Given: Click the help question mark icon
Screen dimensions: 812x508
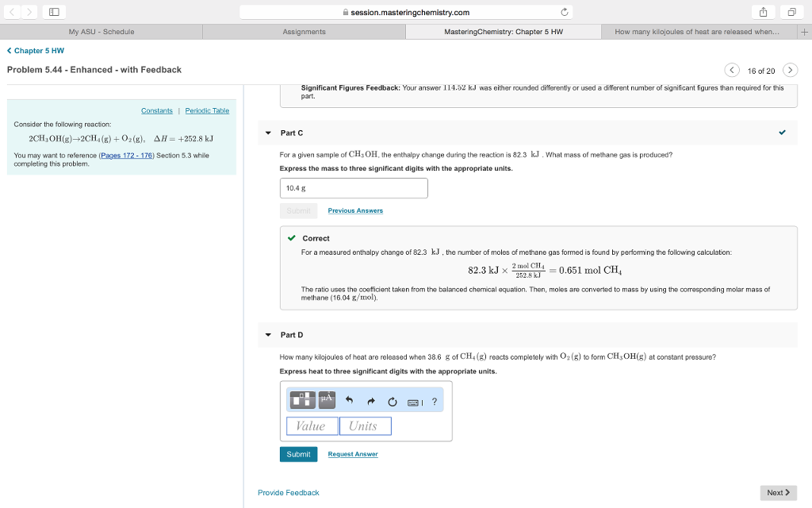Looking at the screenshot, I should coord(435,402).
